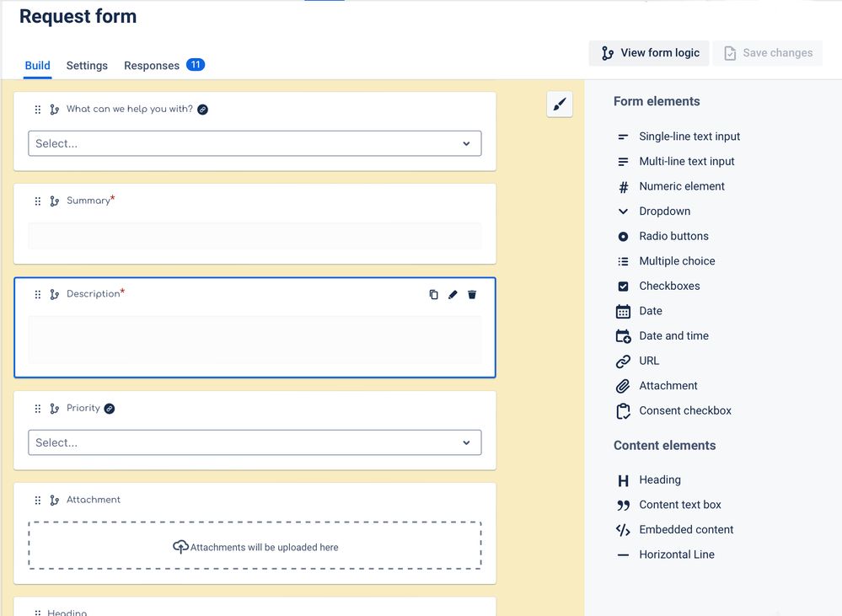Image resolution: width=842 pixels, height=616 pixels.
Task: Click the Content text box quote icon
Action: point(623,506)
